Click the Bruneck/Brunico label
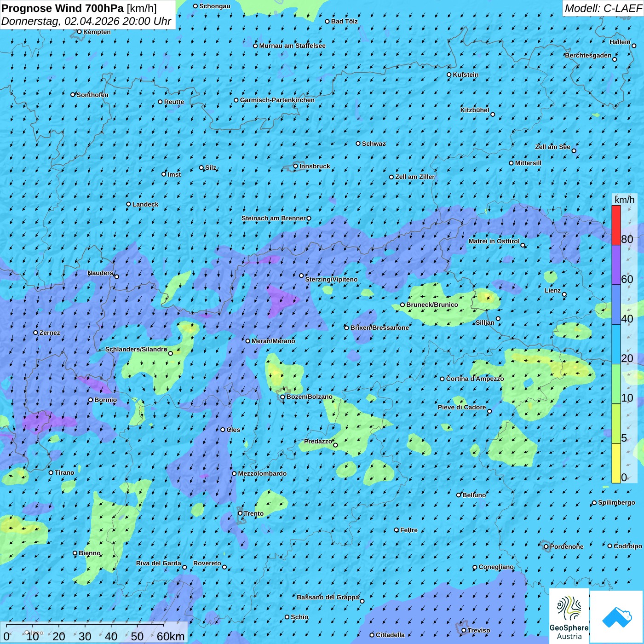 [432, 305]
